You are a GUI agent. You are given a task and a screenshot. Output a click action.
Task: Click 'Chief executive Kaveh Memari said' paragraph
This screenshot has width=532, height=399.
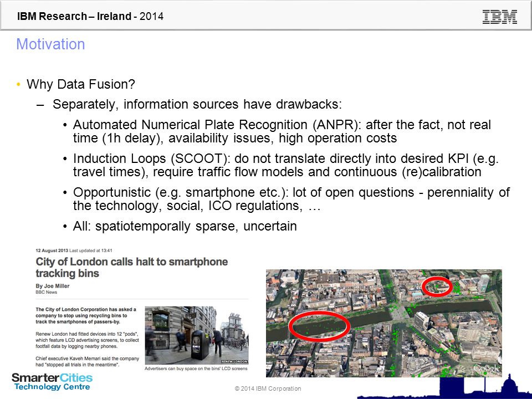pos(87,361)
